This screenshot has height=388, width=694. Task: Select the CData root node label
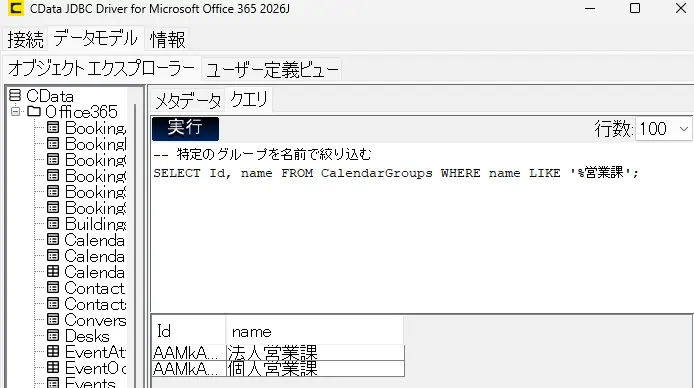coord(50,96)
